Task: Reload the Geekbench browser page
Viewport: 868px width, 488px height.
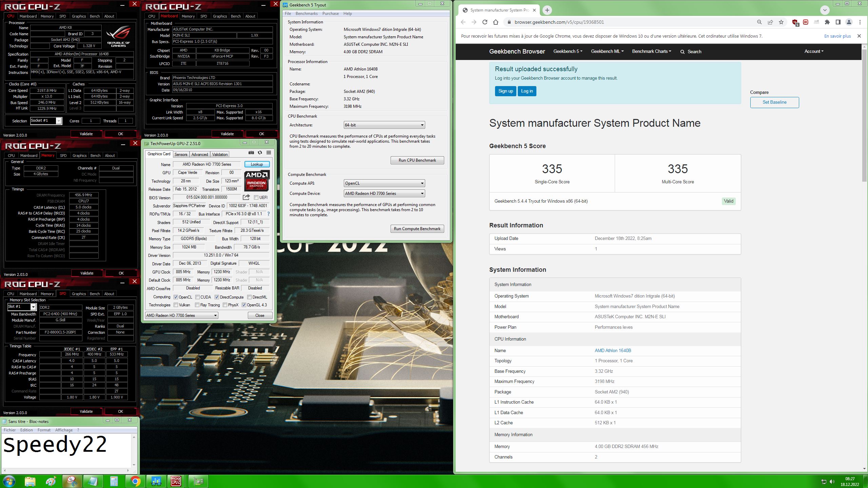Action: pos(485,22)
